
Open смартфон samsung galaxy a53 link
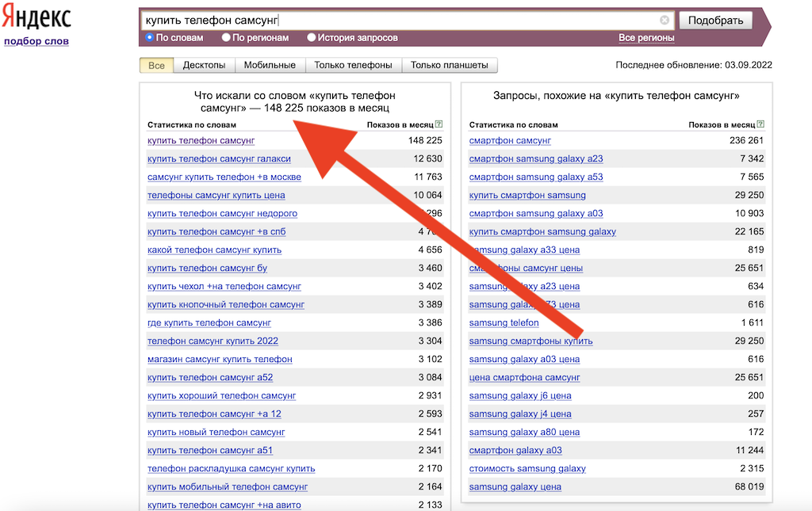pyautogui.click(x=536, y=177)
